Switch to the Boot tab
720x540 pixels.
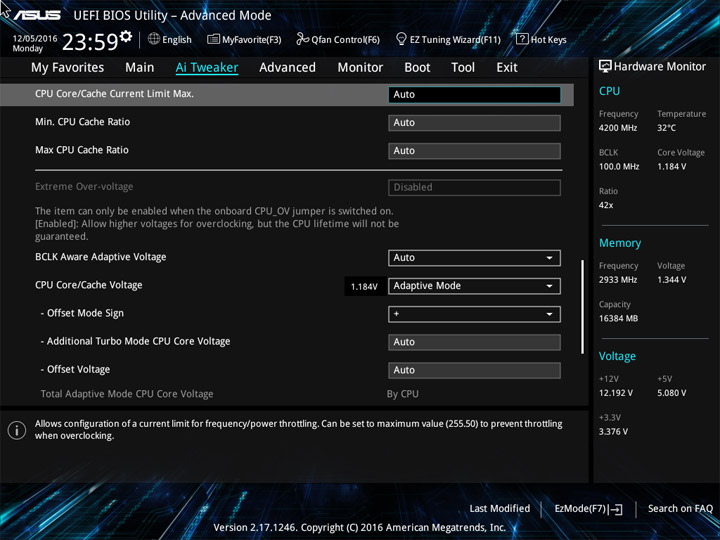click(x=417, y=68)
